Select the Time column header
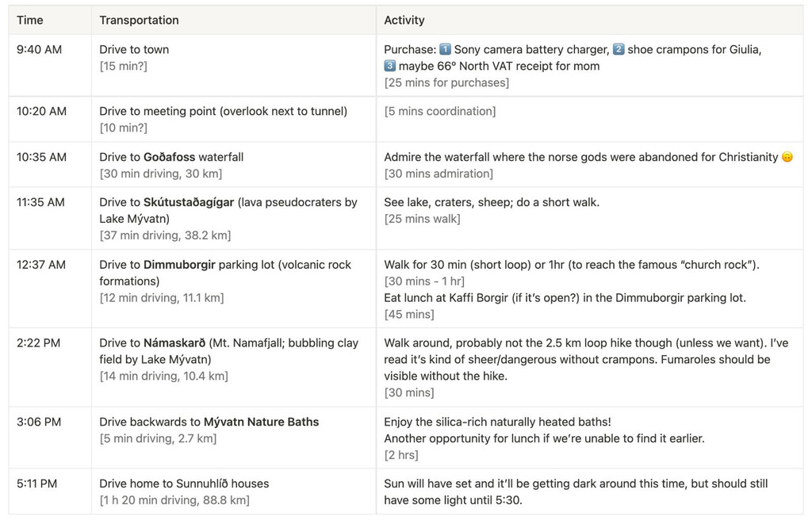This screenshot has height=520, width=812. tap(30, 21)
